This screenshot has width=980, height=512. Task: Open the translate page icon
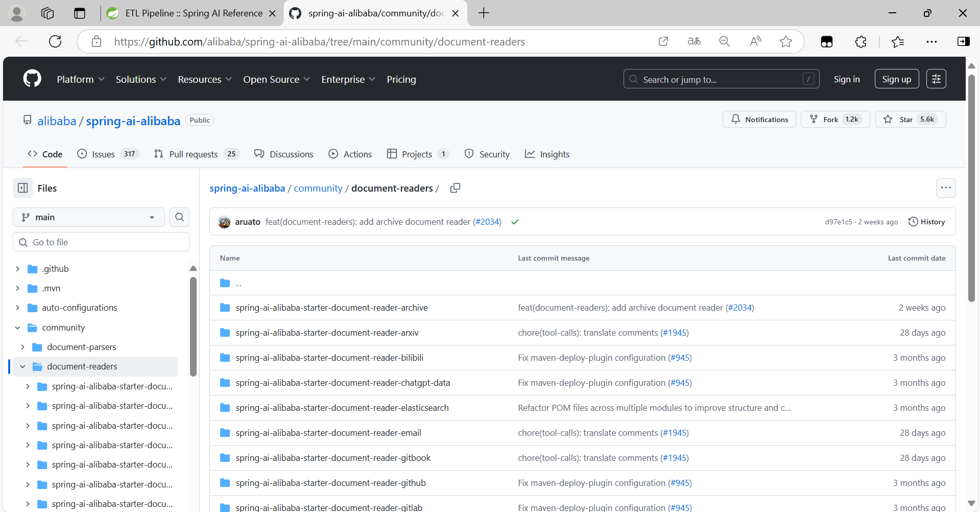coord(694,41)
